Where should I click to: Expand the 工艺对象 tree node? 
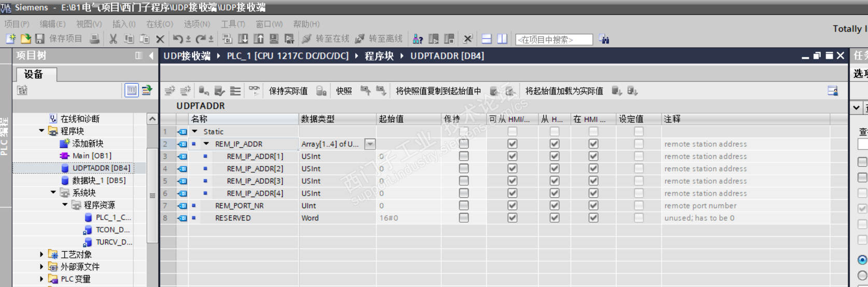tap(41, 254)
